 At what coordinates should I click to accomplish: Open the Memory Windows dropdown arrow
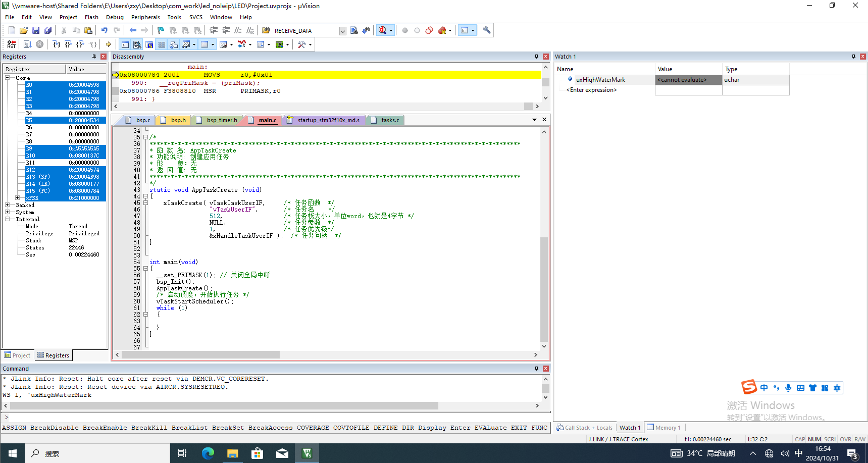click(x=213, y=45)
